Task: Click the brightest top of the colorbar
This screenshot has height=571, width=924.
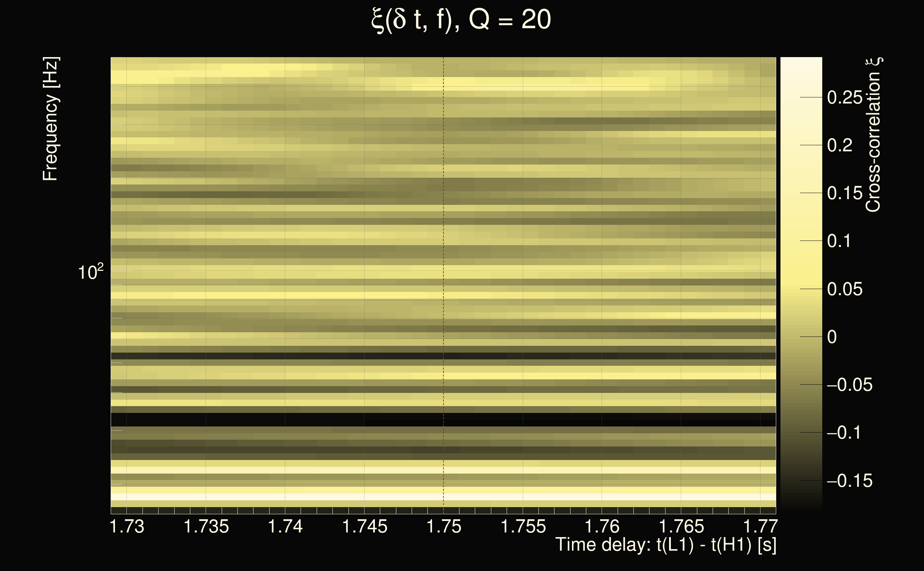Action: (x=801, y=62)
